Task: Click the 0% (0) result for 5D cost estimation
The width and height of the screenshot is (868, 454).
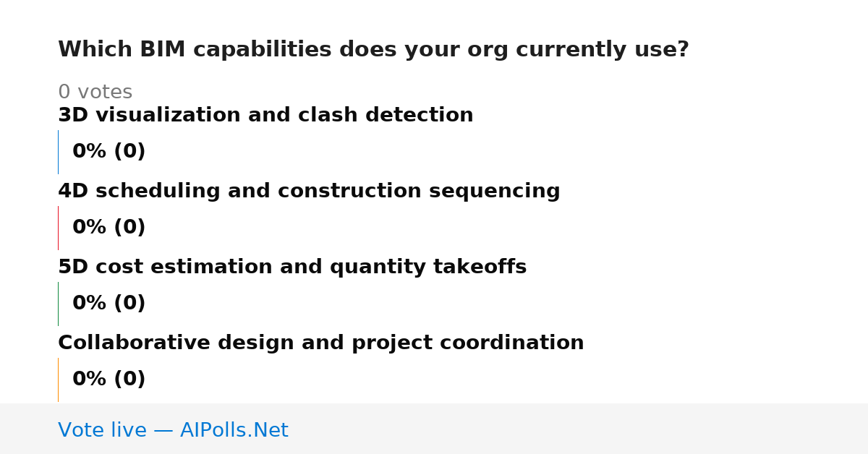Action: click(109, 304)
